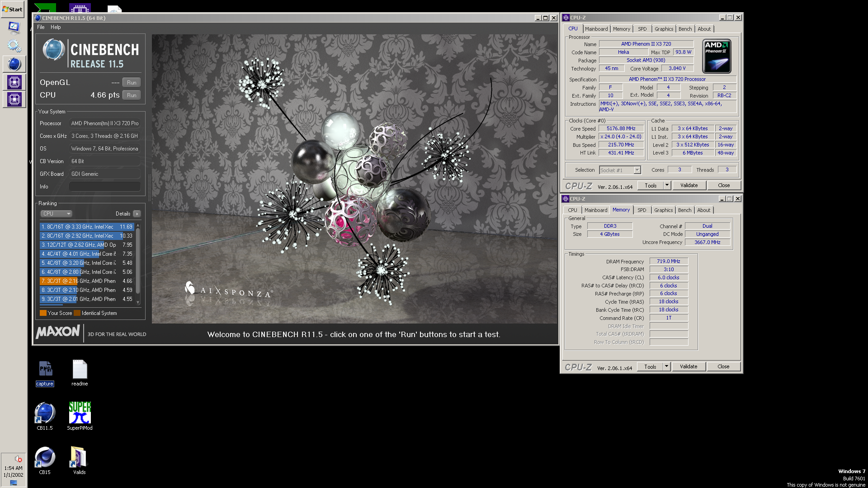The height and width of the screenshot is (488, 868).
Task: Click the gears quick-launch icon
Action: pyautogui.click(x=14, y=45)
